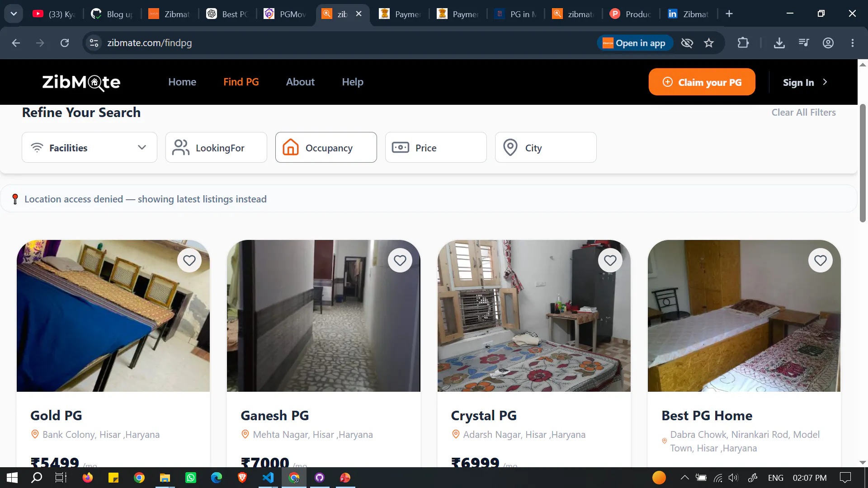The width and height of the screenshot is (868, 488).
Task: Open Task View in taskbar
Action: (61, 478)
